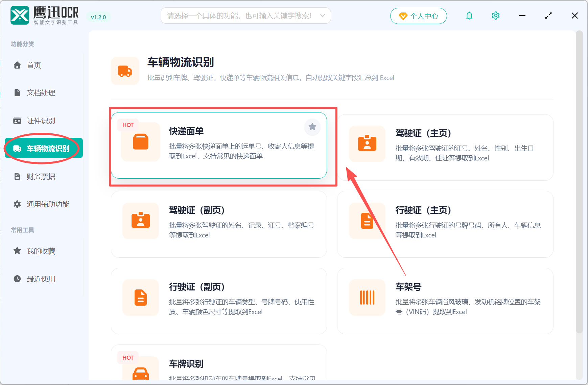
Task: View 最近使用 recent tools
Action: 41,279
